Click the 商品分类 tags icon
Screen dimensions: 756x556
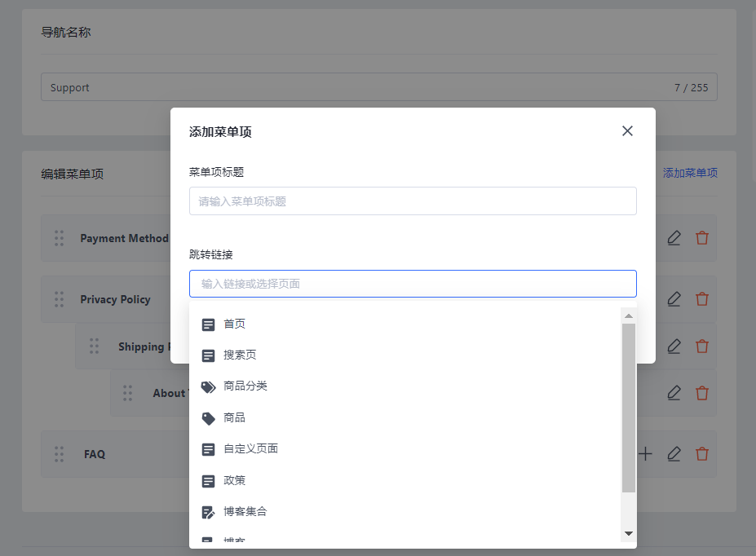pos(208,387)
